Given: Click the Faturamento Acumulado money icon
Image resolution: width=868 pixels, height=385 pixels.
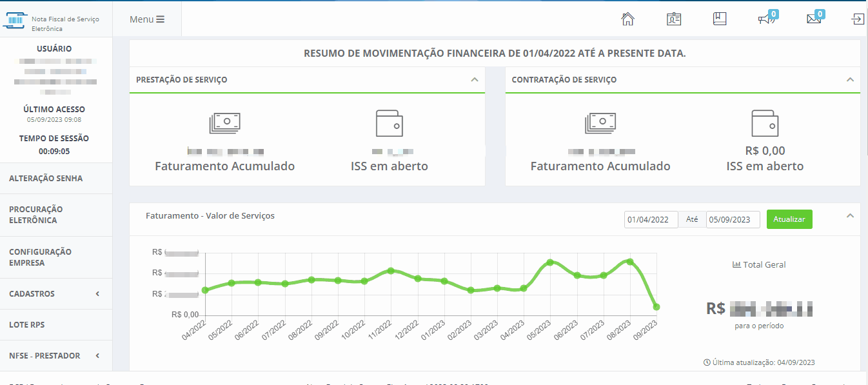Looking at the screenshot, I should [224, 123].
